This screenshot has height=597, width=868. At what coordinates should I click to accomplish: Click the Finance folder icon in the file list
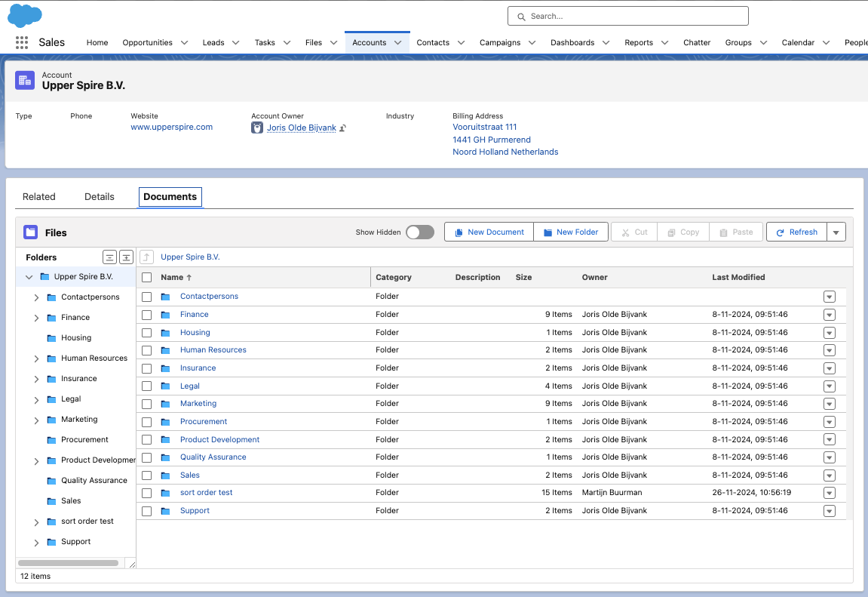click(165, 315)
